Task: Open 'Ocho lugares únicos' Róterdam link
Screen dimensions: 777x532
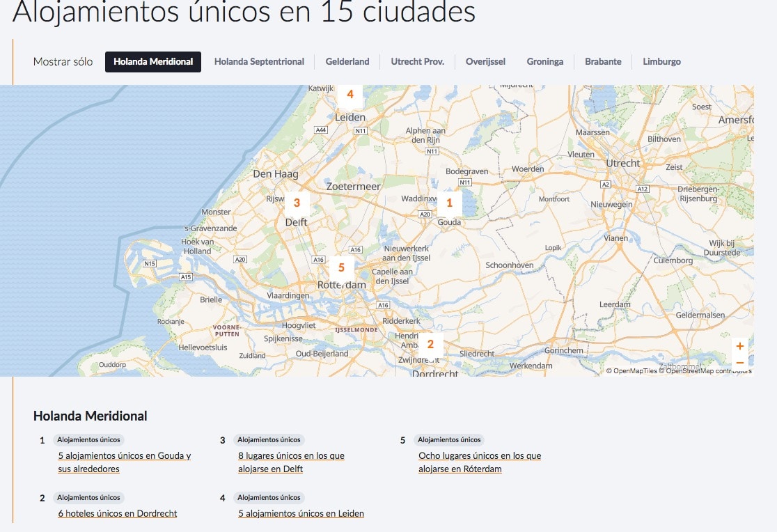Action: tap(480, 462)
